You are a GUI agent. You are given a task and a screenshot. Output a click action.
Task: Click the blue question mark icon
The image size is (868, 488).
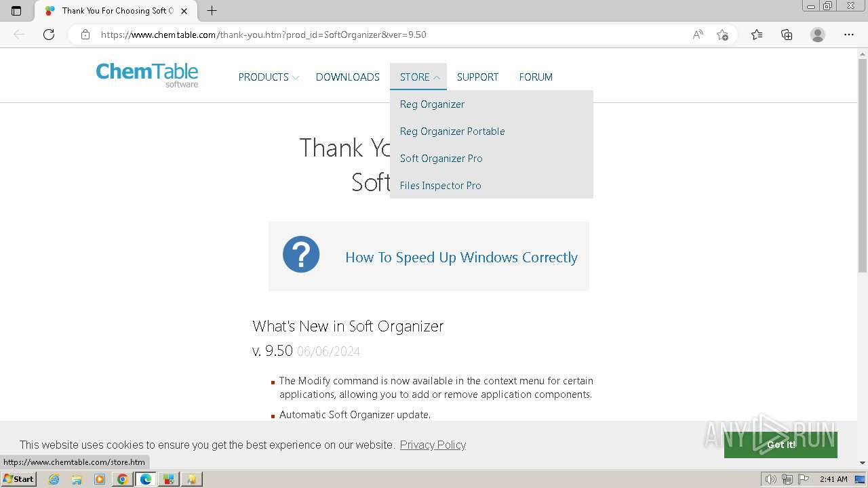301,254
